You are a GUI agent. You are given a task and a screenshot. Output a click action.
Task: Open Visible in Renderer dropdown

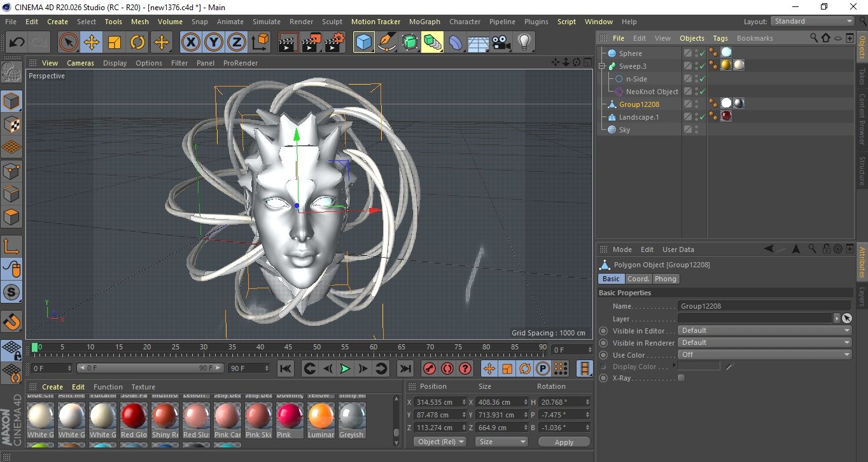click(764, 343)
